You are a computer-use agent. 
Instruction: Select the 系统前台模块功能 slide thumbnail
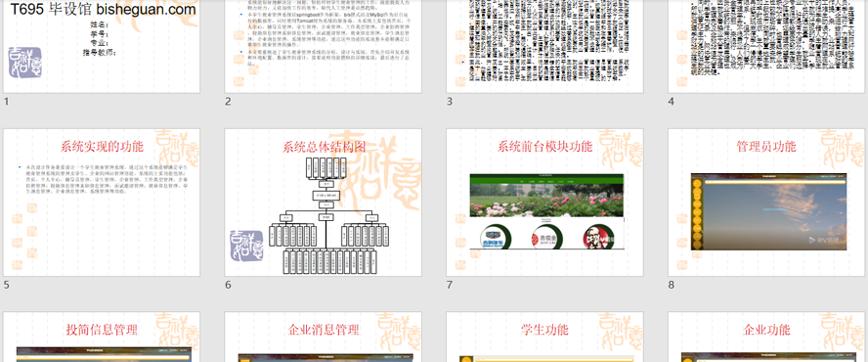pyautogui.click(x=544, y=203)
